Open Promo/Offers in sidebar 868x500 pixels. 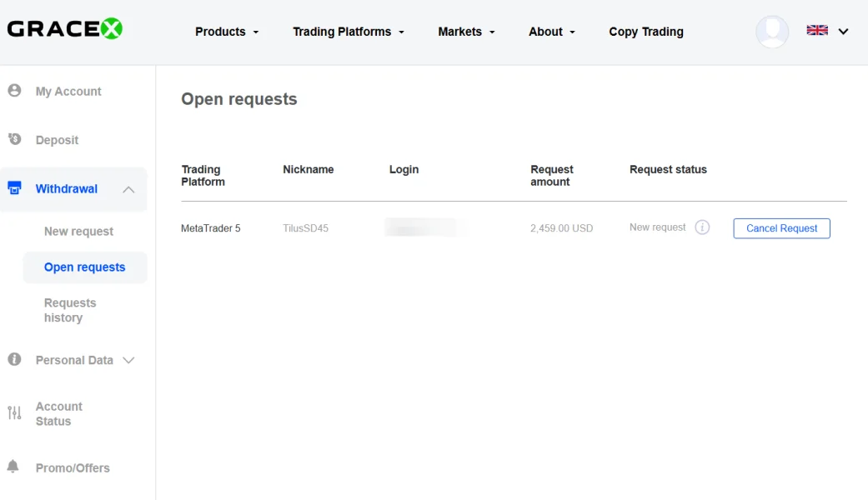coord(73,468)
